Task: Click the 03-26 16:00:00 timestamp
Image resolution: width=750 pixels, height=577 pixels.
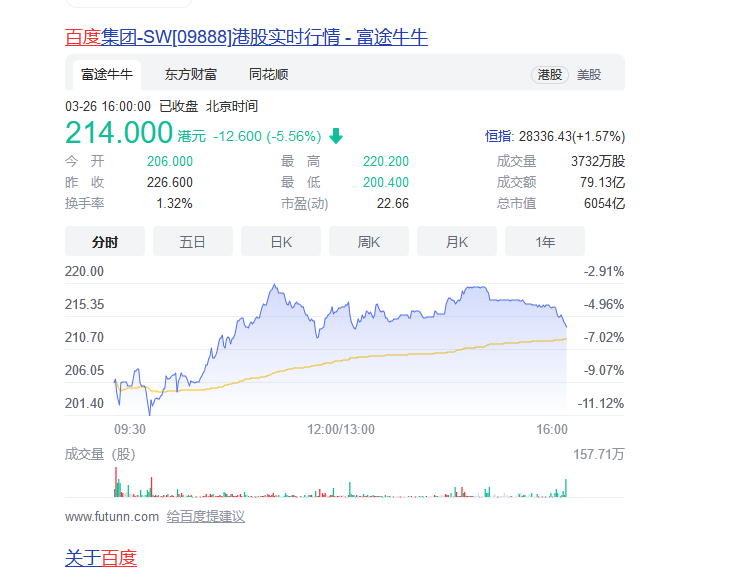Action: click(x=108, y=106)
